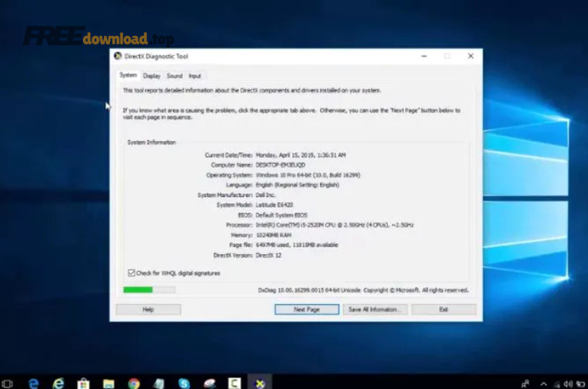588x389 pixels.
Task: Open Task View on the taskbar
Action: (7, 383)
